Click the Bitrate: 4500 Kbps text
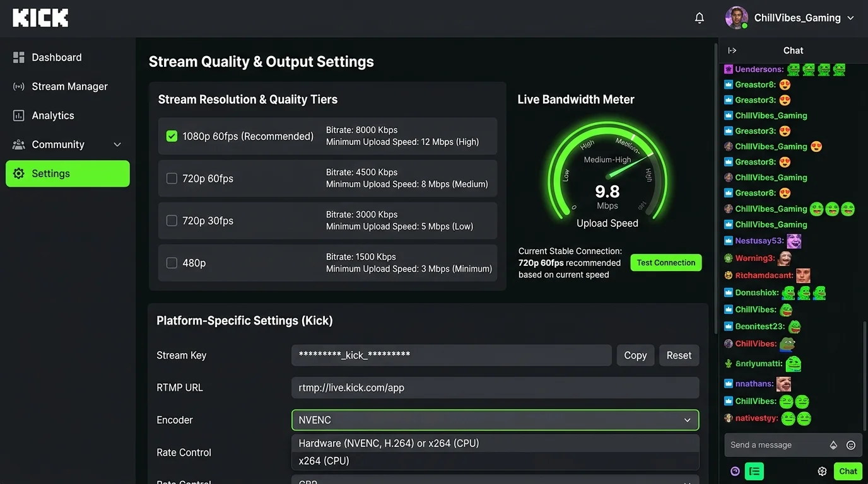 361,172
